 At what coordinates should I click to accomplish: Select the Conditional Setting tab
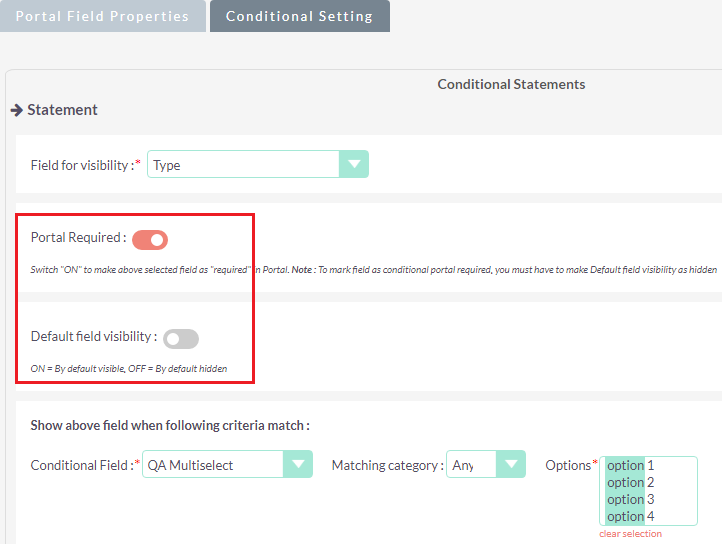(x=299, y=16)
